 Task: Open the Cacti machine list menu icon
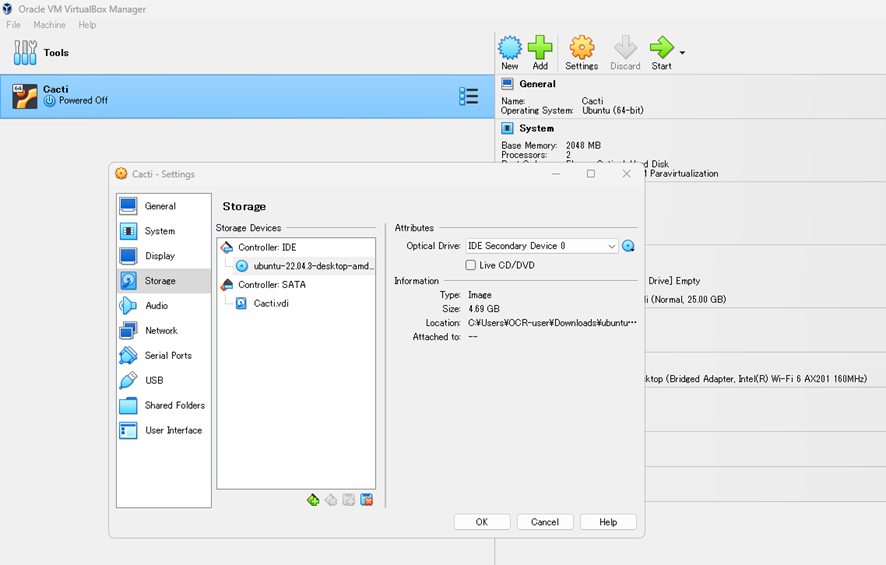(x=468, y=97)
